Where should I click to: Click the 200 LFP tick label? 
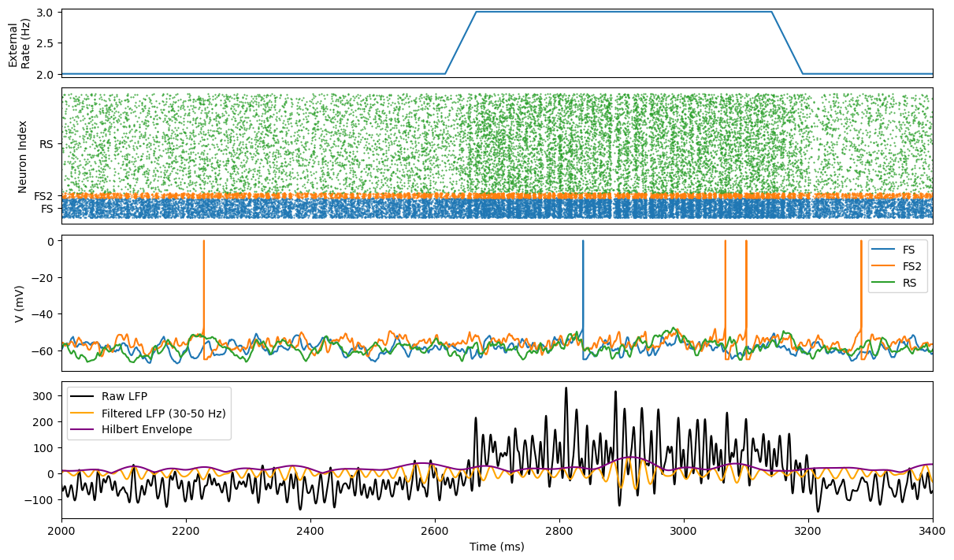[45, 422]
